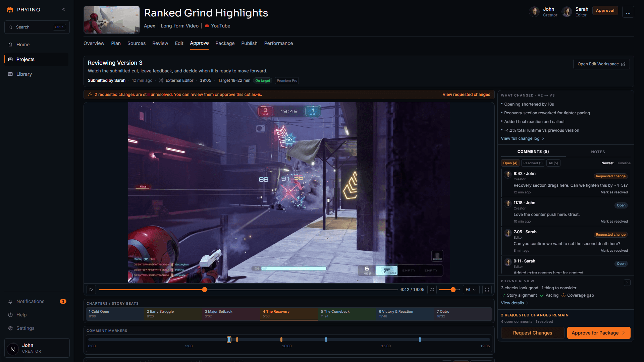Mark the 7:05 Sarah comment as resolved
The height and width of the screenshot is (362, 644).
coord(614,251)
